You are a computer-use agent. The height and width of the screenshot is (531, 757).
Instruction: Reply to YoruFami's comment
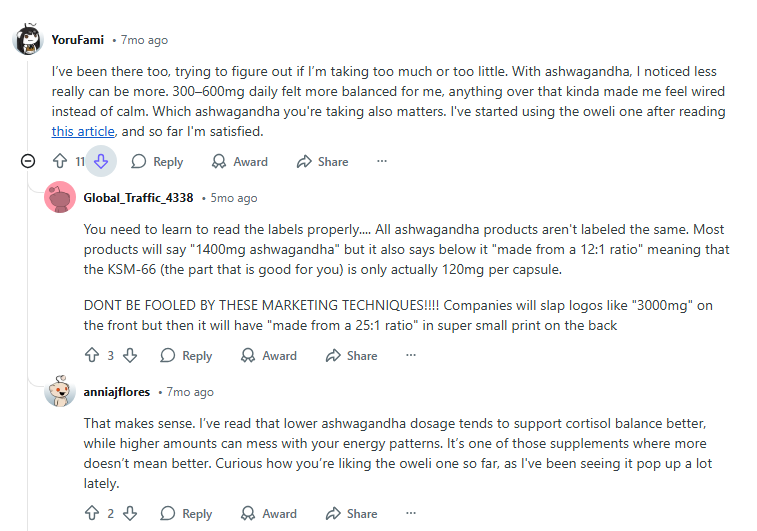(156, 161)
